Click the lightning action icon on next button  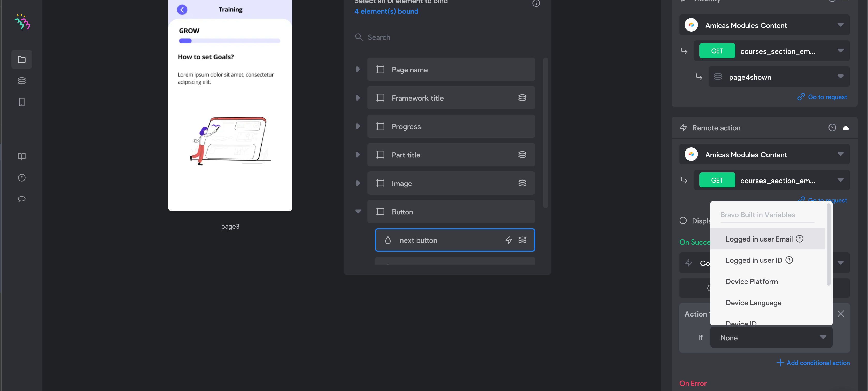[508, 240]
